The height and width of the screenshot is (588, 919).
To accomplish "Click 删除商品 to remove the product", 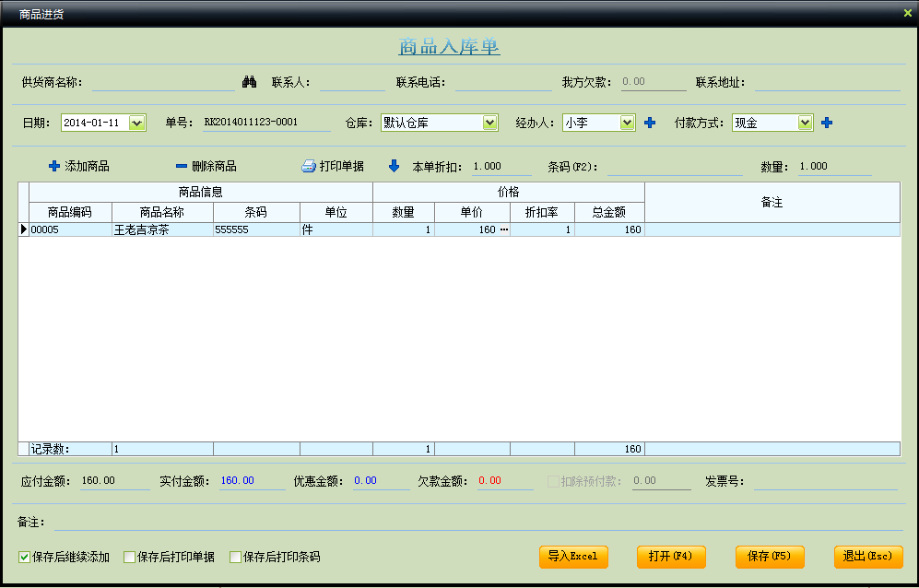I will coord(206,167).
